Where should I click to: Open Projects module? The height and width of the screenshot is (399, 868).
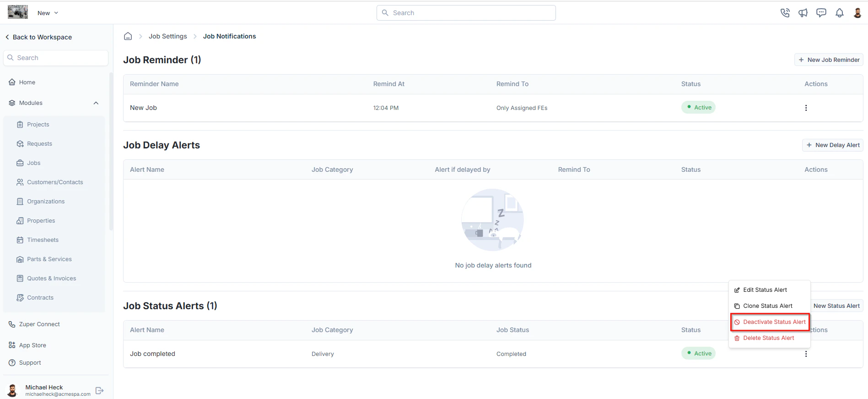click(33, 125)
